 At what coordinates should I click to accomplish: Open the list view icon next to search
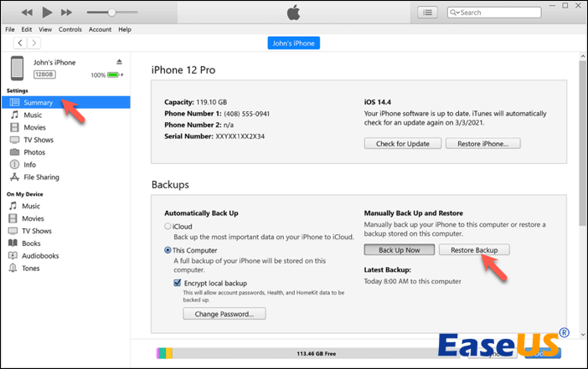click(x=427, y=13)
